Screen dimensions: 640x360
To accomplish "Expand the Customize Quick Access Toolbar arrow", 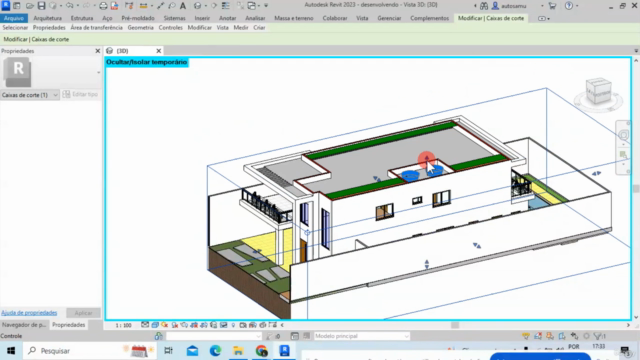I will click(266, 6).
